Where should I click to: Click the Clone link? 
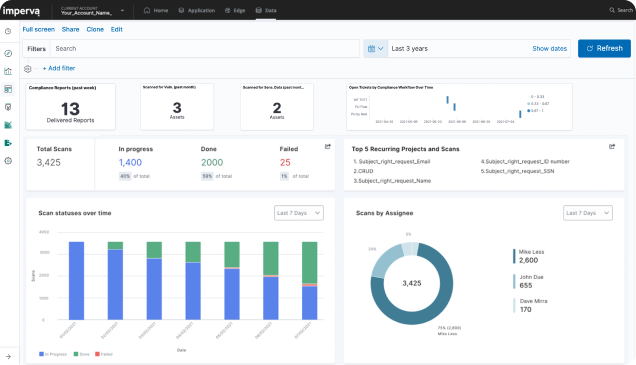95,29
